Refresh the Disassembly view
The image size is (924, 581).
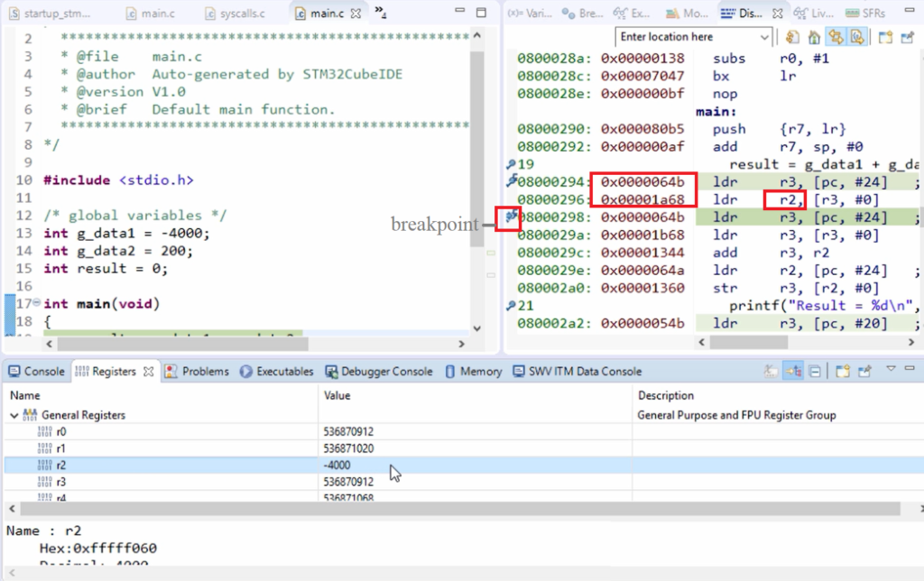tap(792, 37)
